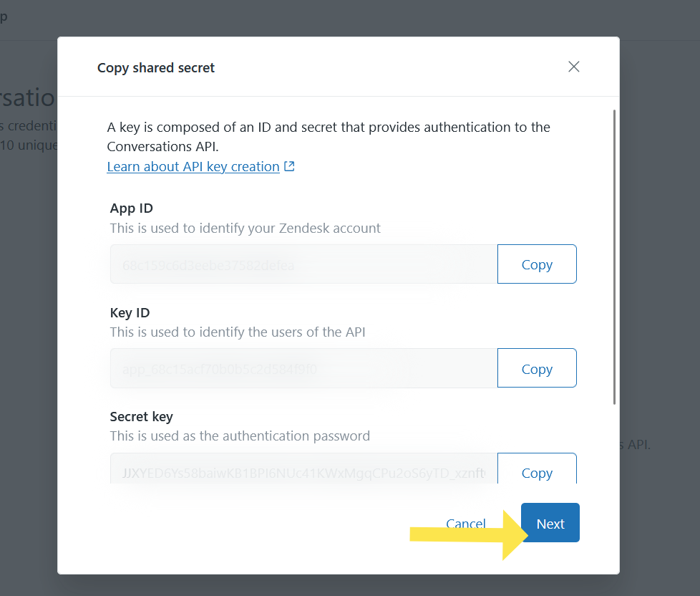Click the Key ID label
The height and width of the screenshot is (596, 700).
click(x=130, y=312)
